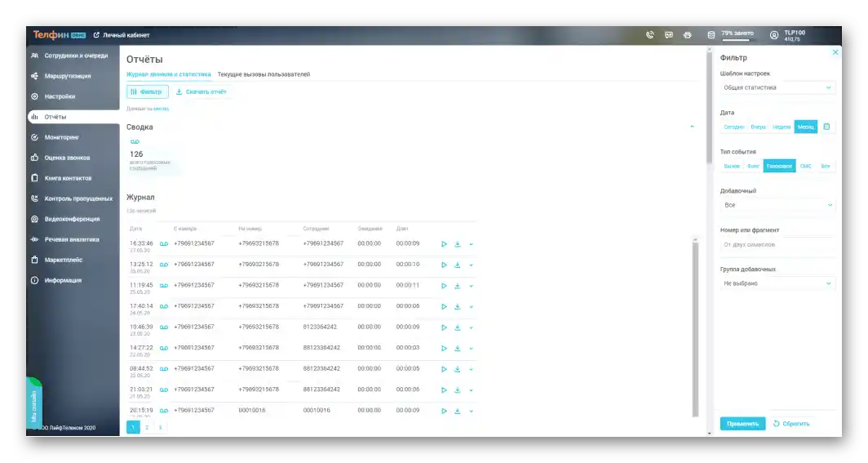Open Добавочный dropdown showing Все
868x463 pixels.
(x=777, y=205)
